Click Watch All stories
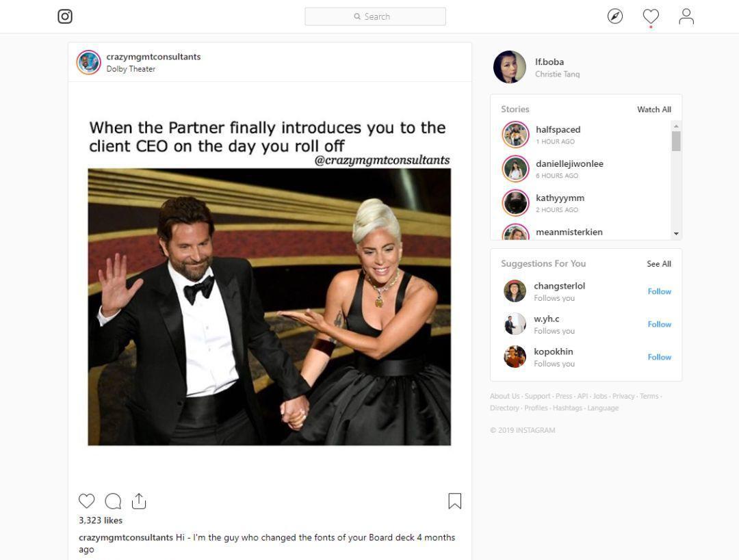739x560 pixels. click(654, 109)
